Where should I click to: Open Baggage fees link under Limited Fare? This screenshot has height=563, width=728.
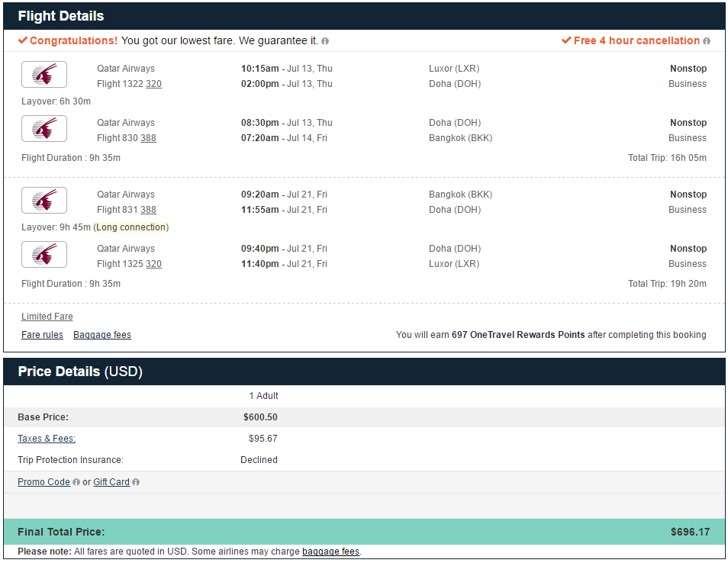[x=102, y=335]
